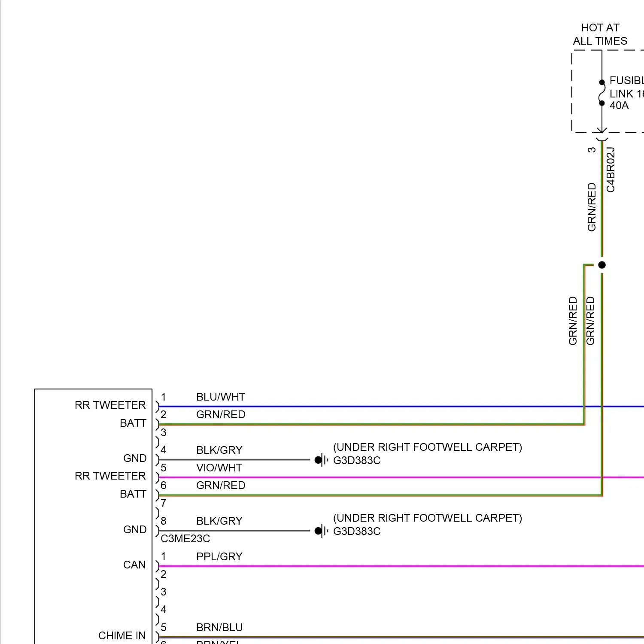Select UNDER RIGHT FOOTWELL CARPET note above C3ME23C
This screenshot has height=644, width=644.
click(x=428, y=518)
